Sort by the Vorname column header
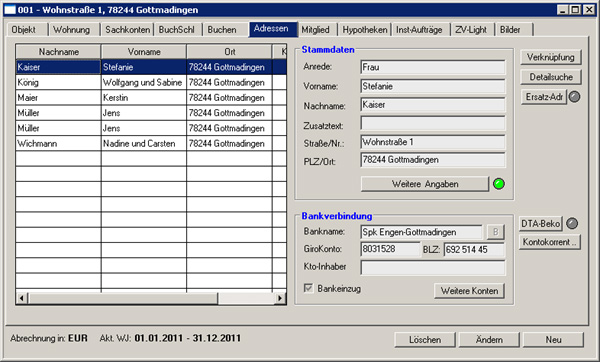The width and height of the screenshot is (600, 362). (x=144, y=52)
